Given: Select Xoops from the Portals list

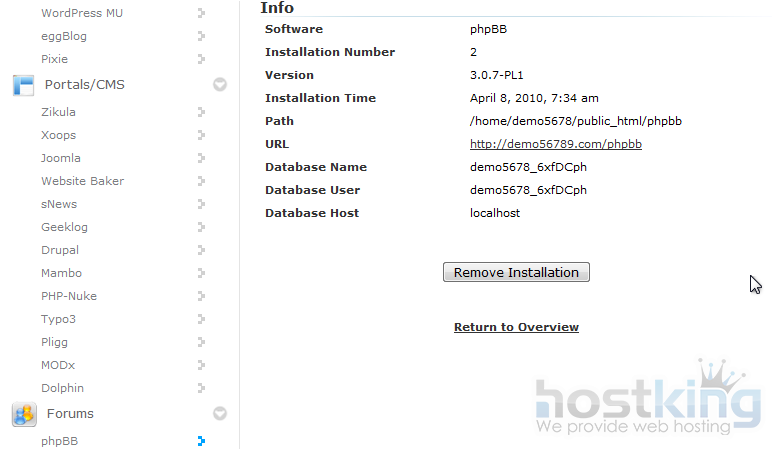Looking at the screenshot, I should click(x=58, y=135).
